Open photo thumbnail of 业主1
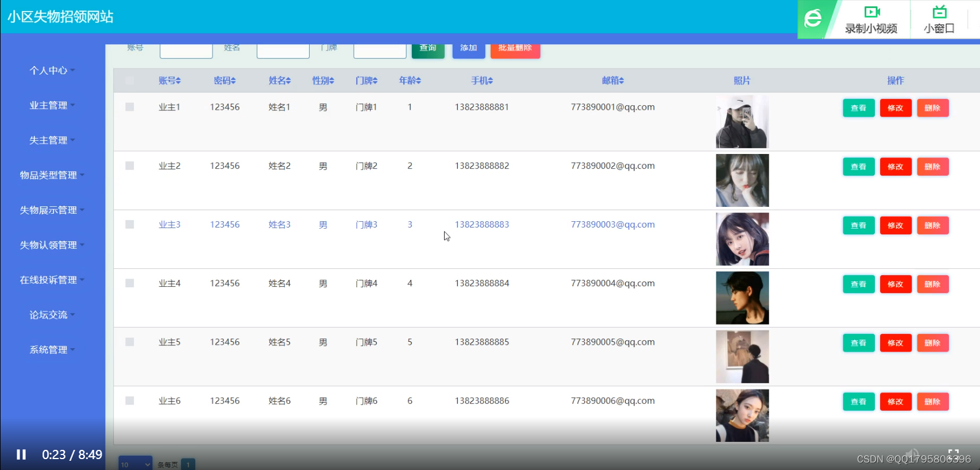The width and height of the screenshot is (980, 470). pyautogui.click(x=742, y=122)
